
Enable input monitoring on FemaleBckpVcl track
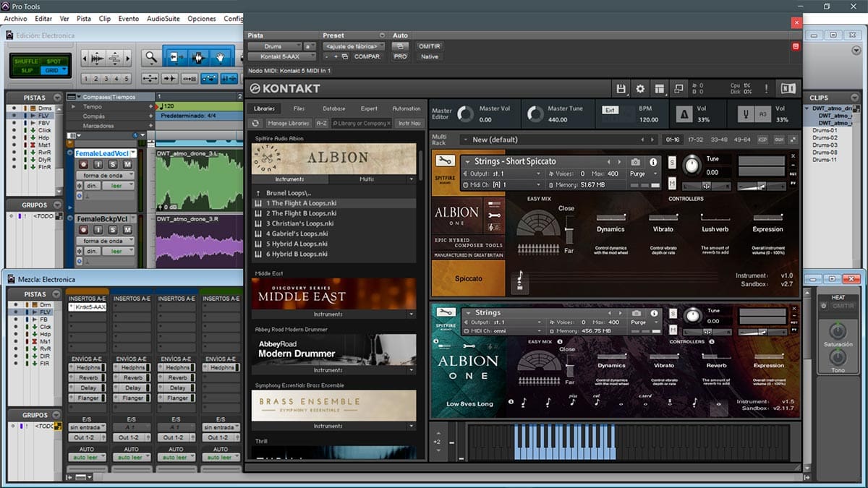[x=99, y=229]
